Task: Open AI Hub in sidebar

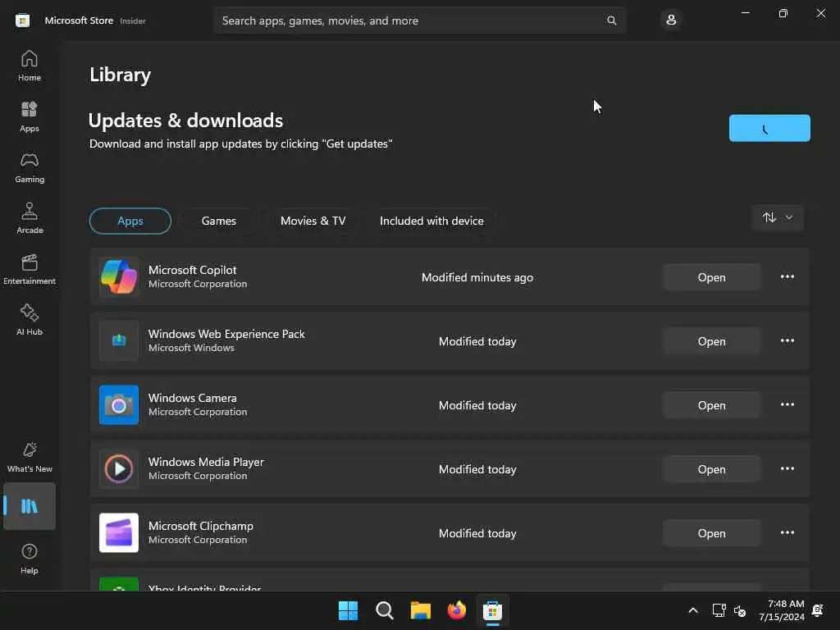Action: coord(30,321)
